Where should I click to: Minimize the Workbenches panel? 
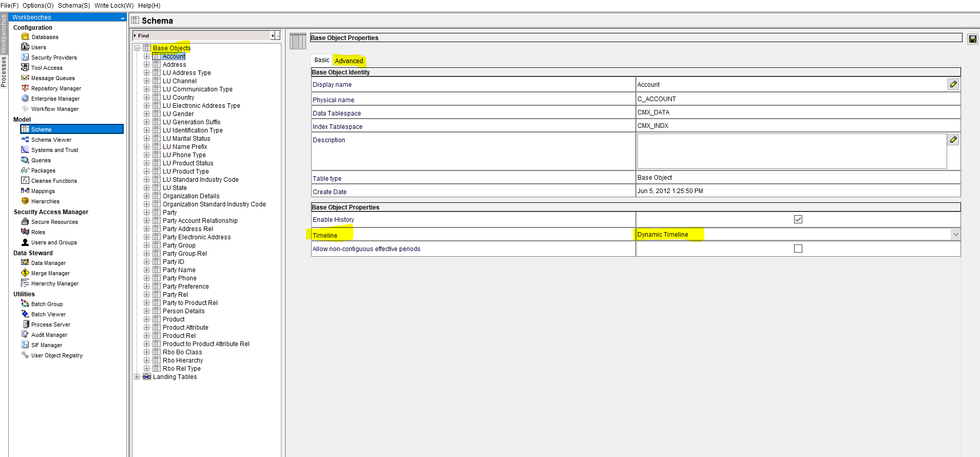123,17
